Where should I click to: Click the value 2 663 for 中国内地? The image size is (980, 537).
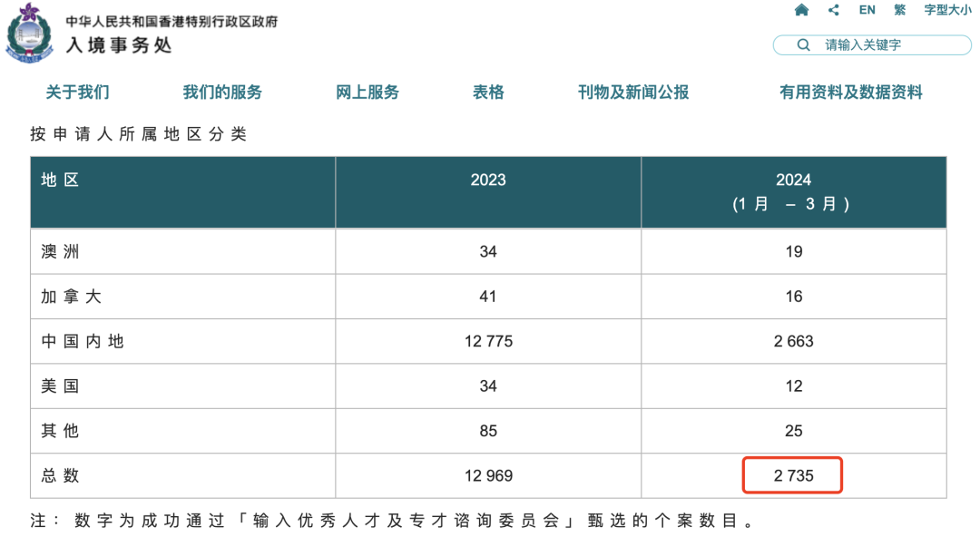794,341
